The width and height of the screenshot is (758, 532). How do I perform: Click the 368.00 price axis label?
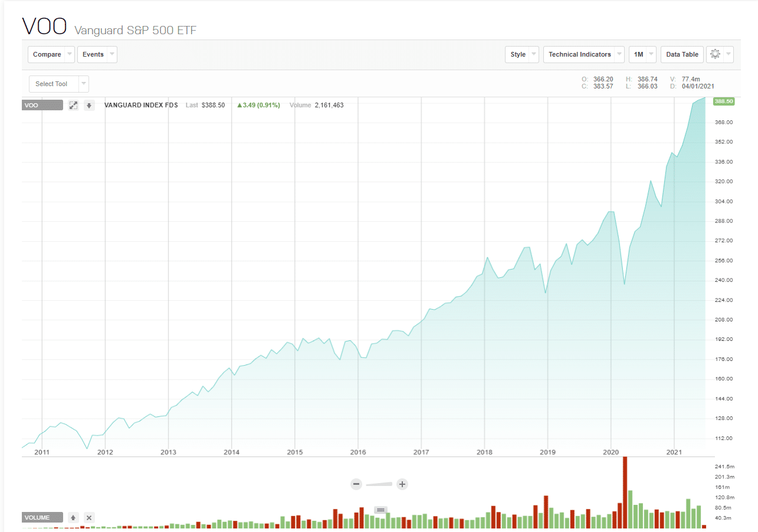pyautogui.click(x=723, y=122)
